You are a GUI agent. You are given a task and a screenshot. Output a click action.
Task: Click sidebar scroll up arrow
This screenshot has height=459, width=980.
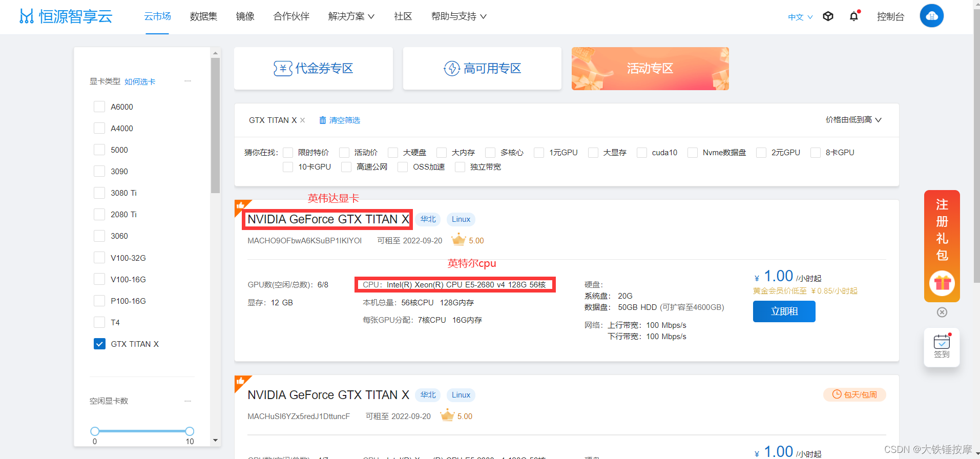tap(215, 53)
